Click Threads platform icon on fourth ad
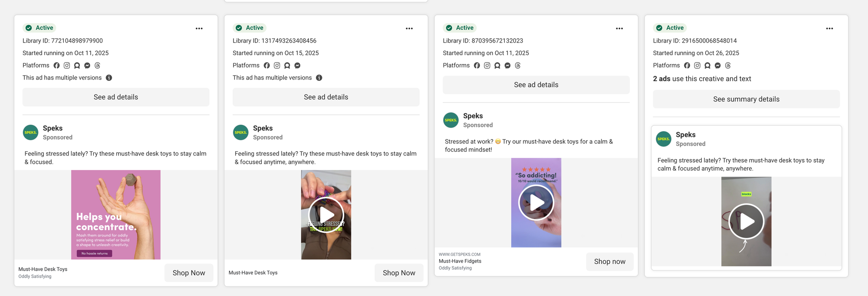The width and height of the screenshot is (868, 296). click(728, 66)
